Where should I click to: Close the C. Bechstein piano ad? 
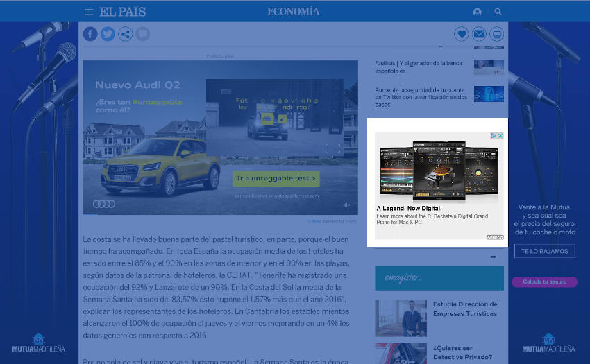[500, 136]
